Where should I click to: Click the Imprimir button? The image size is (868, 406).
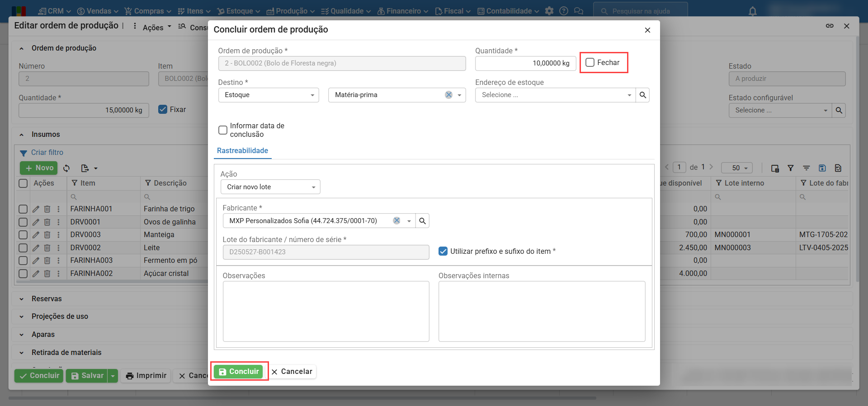pos(146,376)
